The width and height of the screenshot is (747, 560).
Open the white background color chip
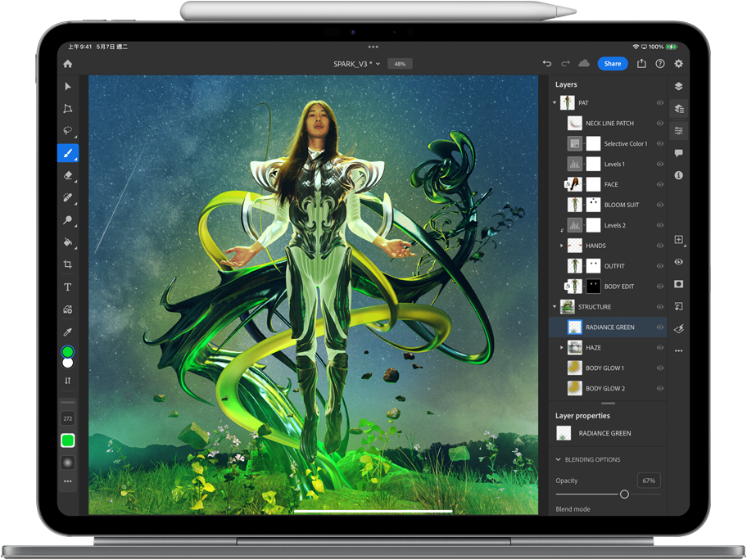[x=68, y=363]
